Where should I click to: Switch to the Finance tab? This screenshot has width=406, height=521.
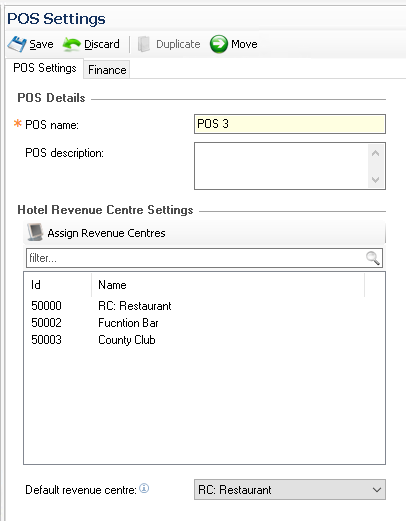(x=107, y=70)
